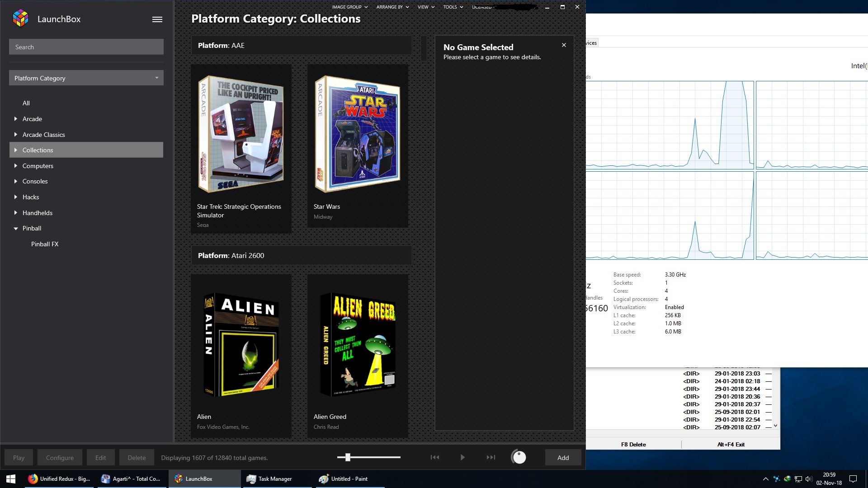
Task: Open Windows Start menu
Action: 11,479
